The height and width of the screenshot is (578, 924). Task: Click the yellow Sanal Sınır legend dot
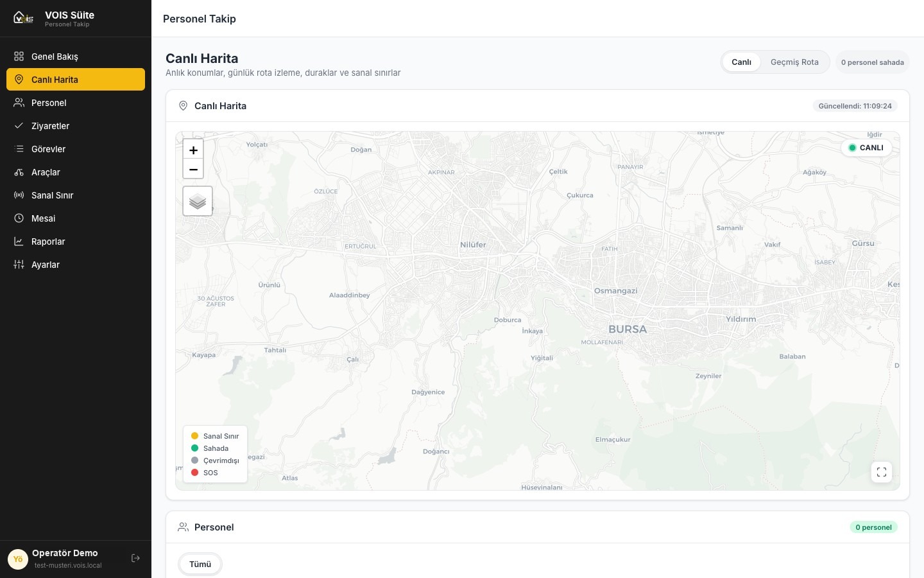(x=195, y=436)
